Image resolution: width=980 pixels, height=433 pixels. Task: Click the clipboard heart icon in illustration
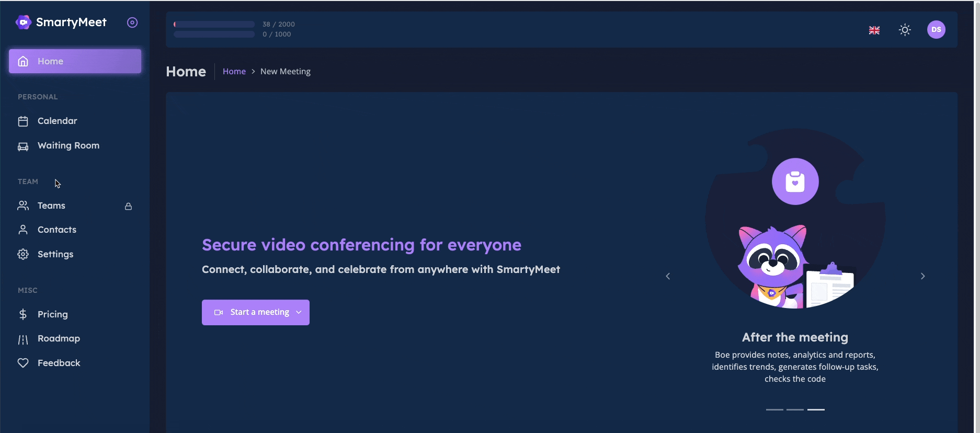click(x=795, y=181)
